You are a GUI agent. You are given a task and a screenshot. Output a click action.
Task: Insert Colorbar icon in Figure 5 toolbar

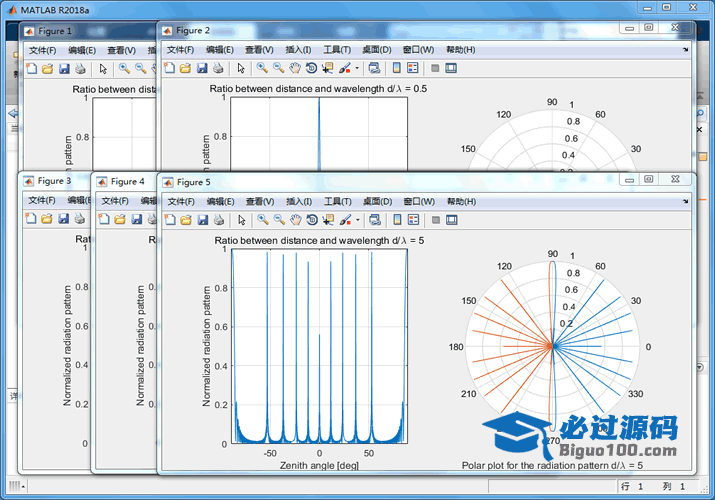pyautogui.click(x=397, y=220)
